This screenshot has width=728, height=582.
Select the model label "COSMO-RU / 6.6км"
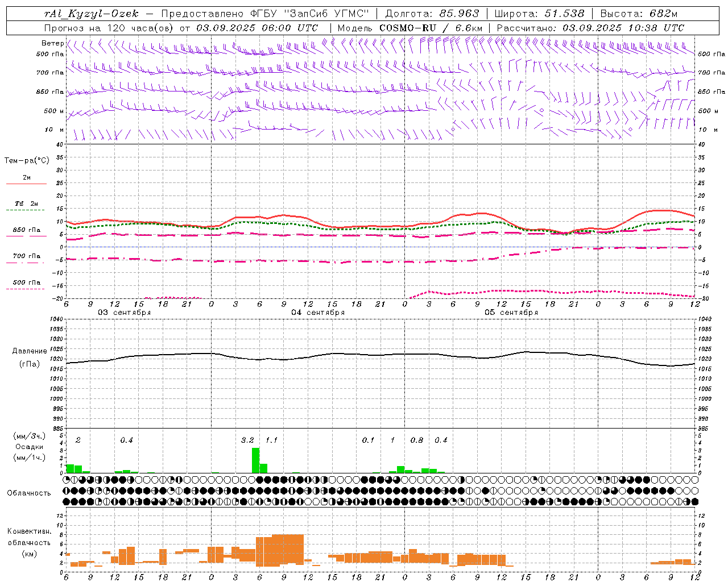[x=431, y=28]
